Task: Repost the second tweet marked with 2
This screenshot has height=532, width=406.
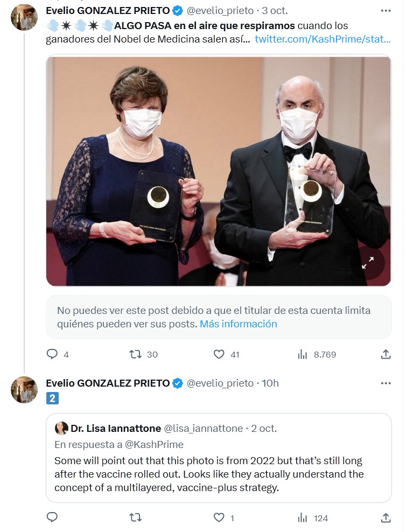Action: [x=136, y=517]
